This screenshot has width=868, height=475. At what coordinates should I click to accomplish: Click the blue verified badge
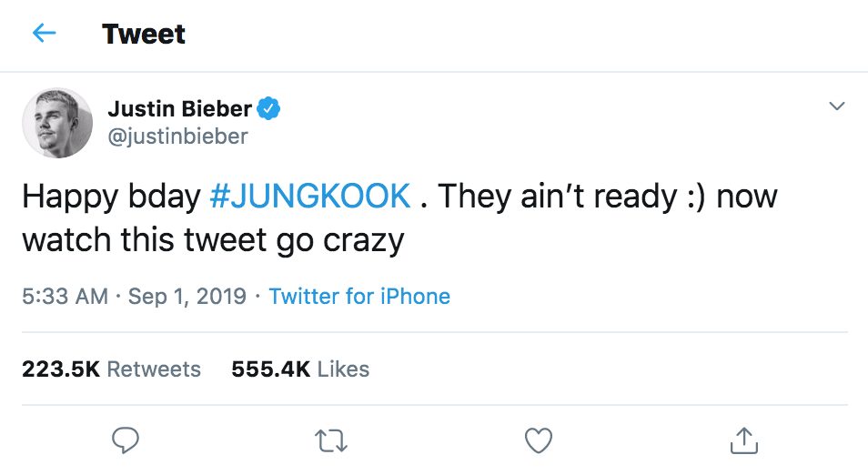coord(268,109)
